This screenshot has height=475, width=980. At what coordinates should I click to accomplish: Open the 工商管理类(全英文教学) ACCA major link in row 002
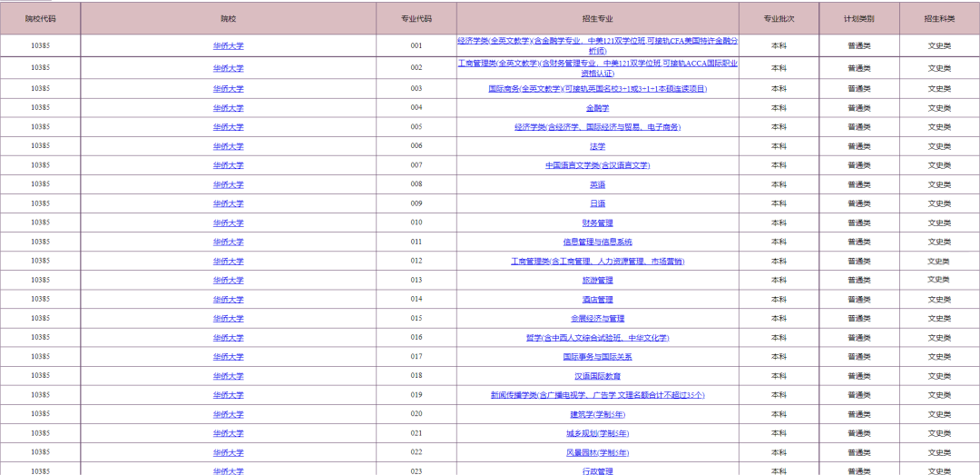click(597, 67)
